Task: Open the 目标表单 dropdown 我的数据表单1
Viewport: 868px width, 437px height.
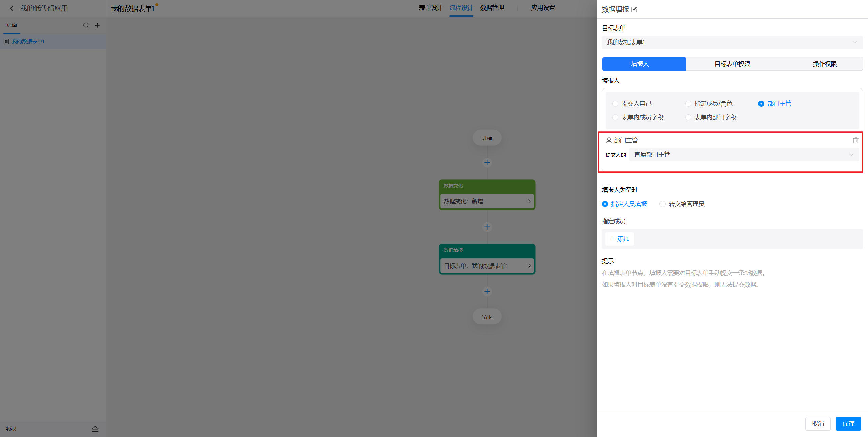Action: (x=732, y=42)
